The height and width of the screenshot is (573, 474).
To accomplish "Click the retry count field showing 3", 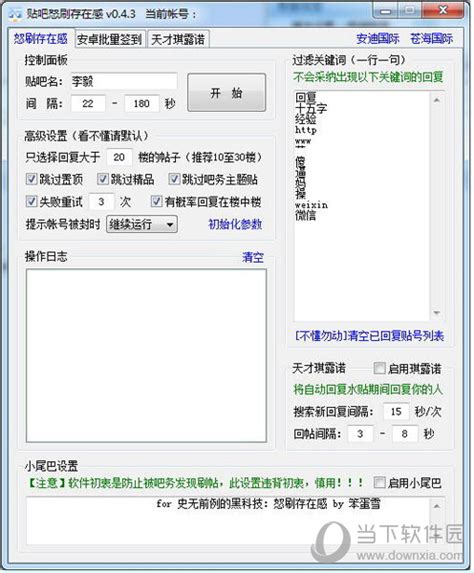I will click(x=101, y=202).
